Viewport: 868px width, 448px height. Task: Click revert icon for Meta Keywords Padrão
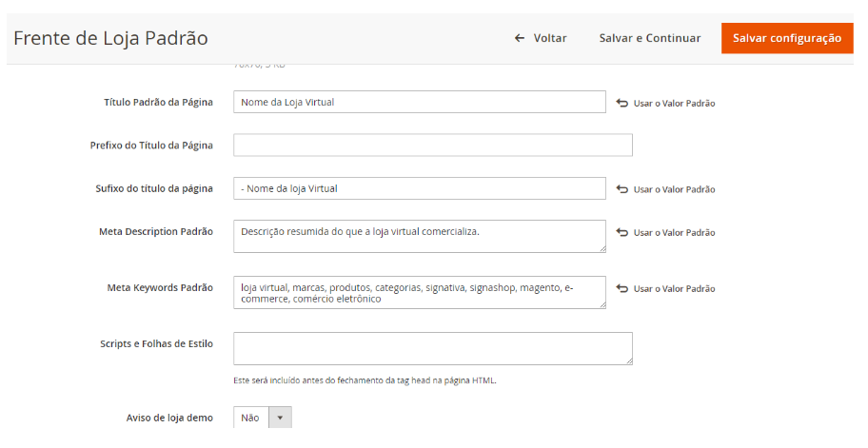622,288
